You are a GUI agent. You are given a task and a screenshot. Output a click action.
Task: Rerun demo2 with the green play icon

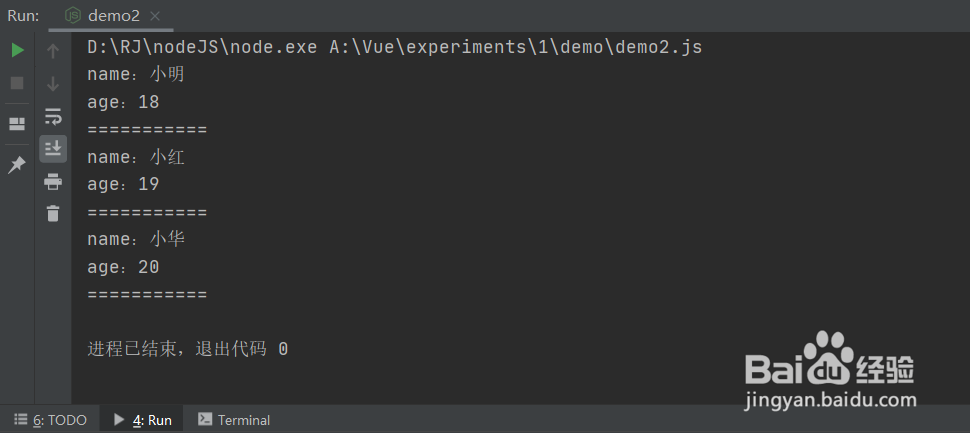tap(17, 51)
